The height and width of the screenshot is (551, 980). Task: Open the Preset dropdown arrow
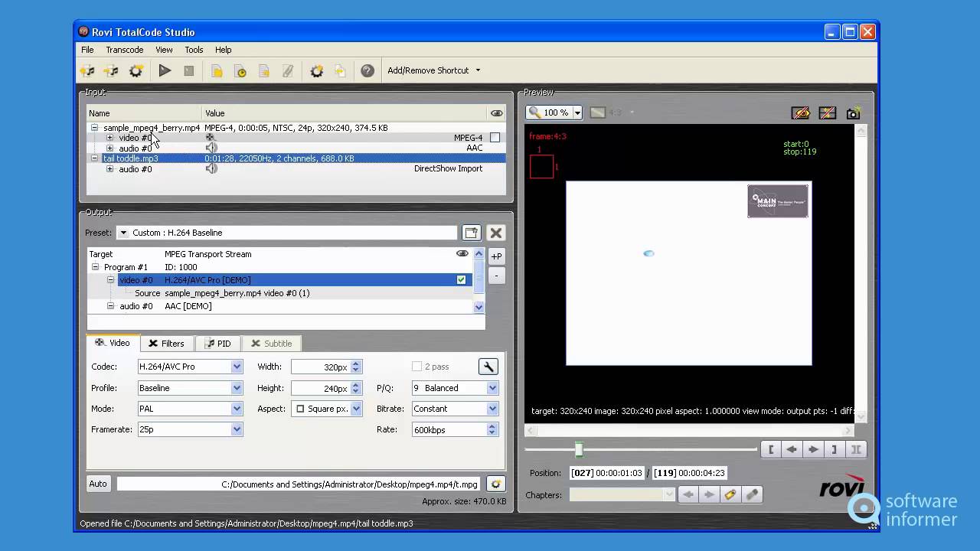click(123, 233)
